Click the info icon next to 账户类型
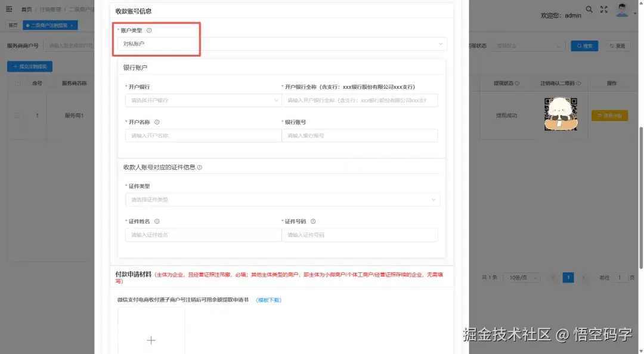This screenshot has height=354, width=644. click(148, 29)
